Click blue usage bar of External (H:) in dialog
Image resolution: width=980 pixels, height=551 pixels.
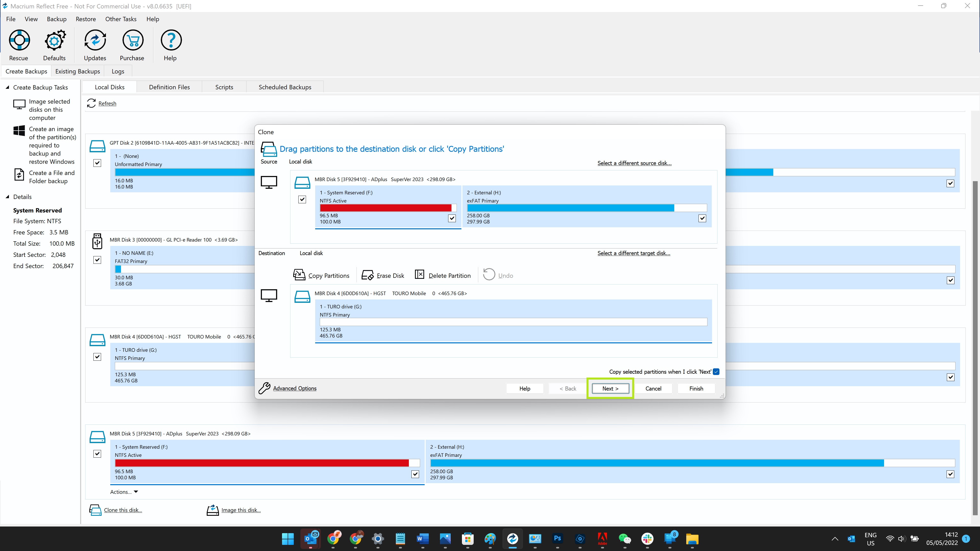click(571, 208)
